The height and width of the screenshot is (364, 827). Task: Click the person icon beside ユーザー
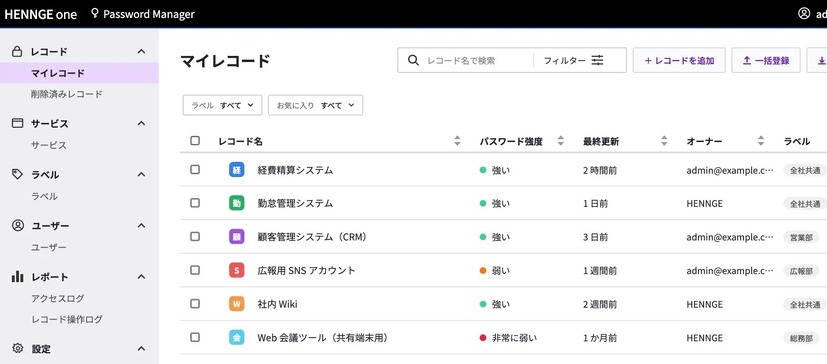(17, 226)
